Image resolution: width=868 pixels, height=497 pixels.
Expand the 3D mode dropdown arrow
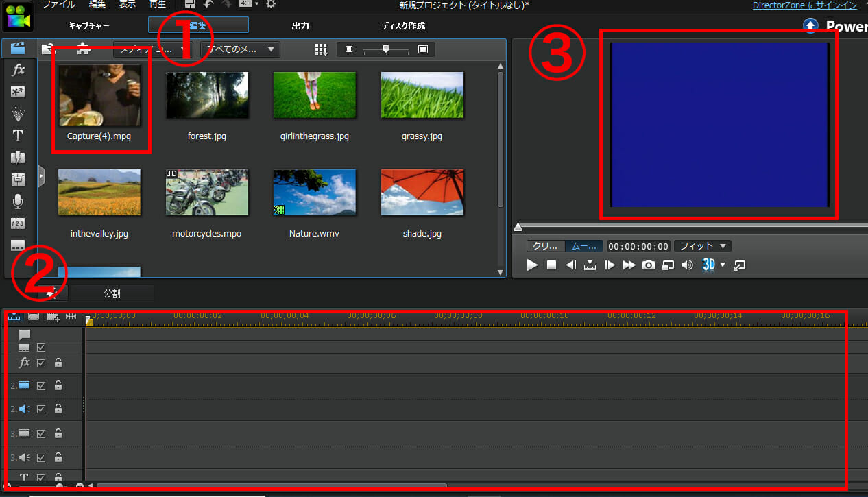(x=722, y=265)
